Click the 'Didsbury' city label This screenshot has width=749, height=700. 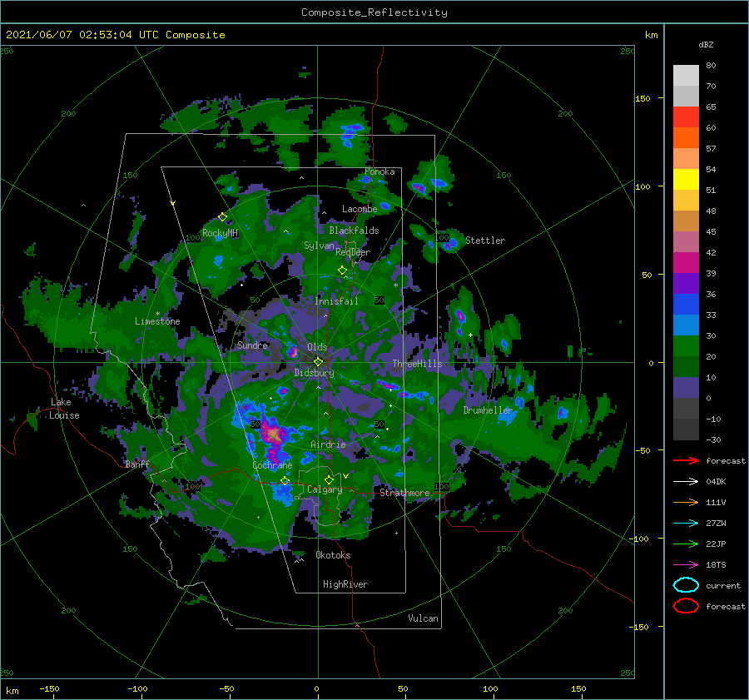[x=315, y=373]
